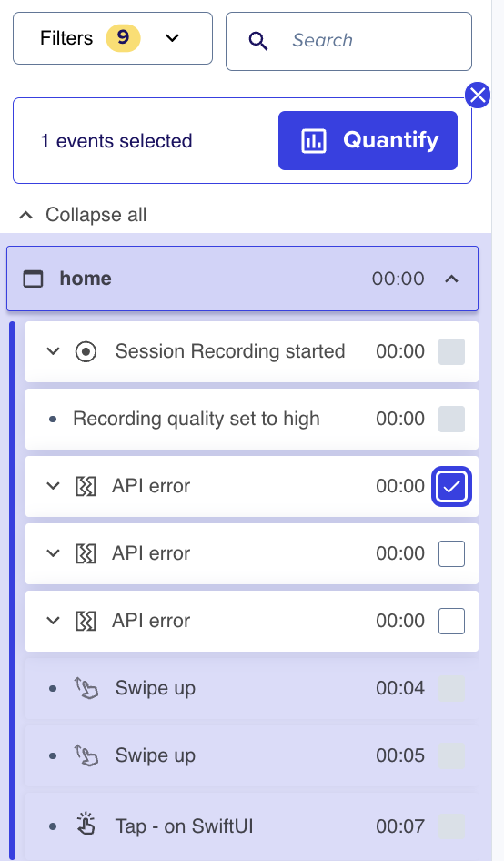Open the Filters dropdown

113,38
